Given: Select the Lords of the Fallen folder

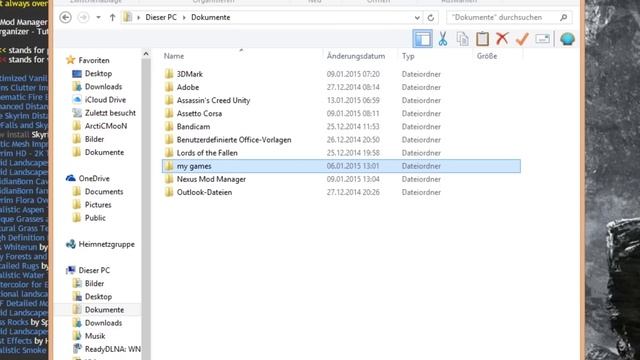Looking at the screenshot, I should pyautogui.click(x=207, y=153).
